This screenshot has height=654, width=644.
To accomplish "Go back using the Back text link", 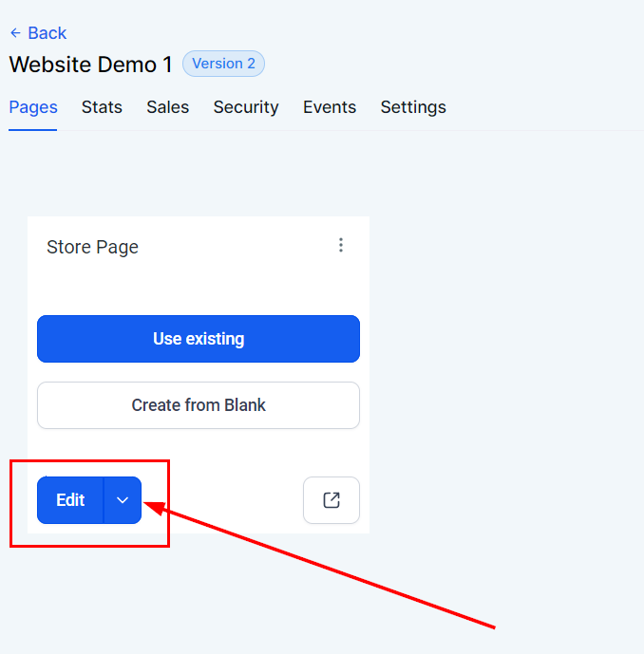I will tap(47, 33).
